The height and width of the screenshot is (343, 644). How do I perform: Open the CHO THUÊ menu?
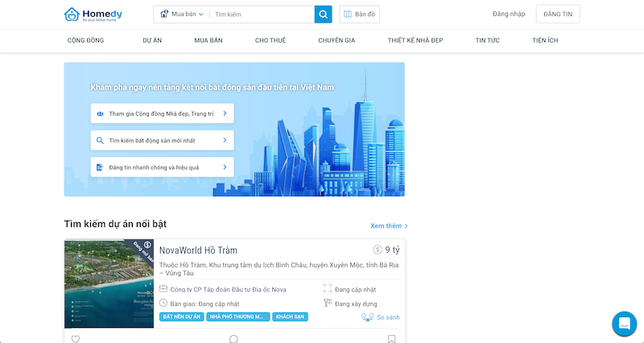click(270, 40)
